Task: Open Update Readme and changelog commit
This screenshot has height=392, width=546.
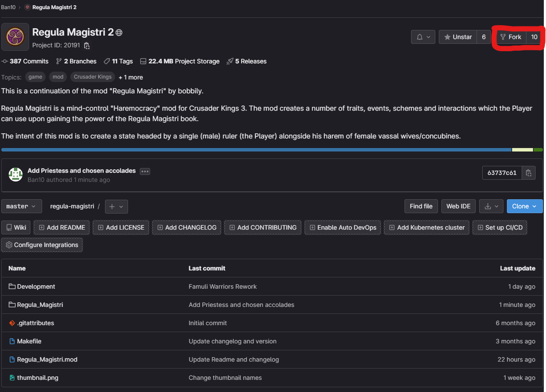Action: pos(234,359)
